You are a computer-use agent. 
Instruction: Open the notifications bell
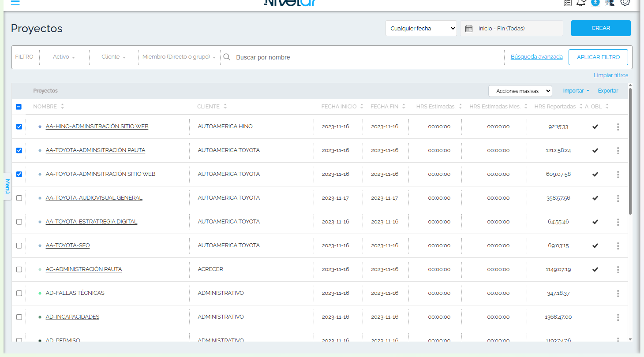tap(581, 3)
